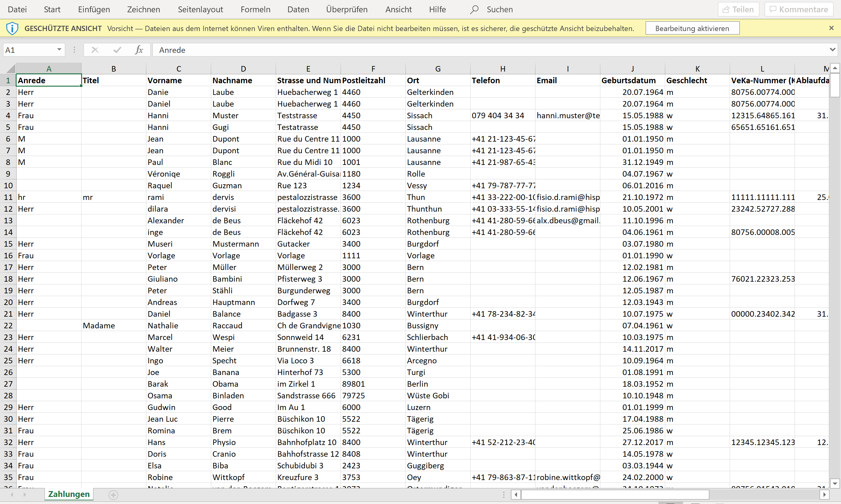The image size is (841, 504).
Task: Click the formula bar confirm checkmark icon
Action: [x=117, y=50]
